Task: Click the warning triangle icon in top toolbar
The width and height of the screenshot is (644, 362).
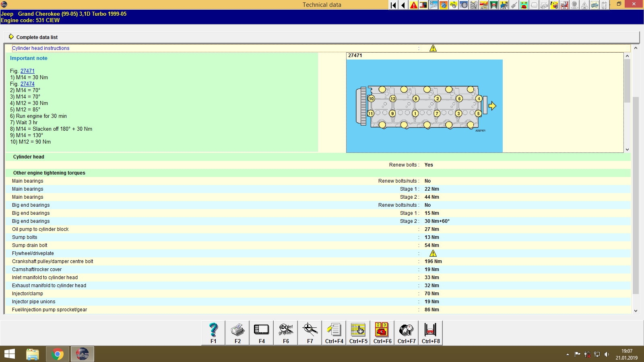Action: [x=413, y=5]
